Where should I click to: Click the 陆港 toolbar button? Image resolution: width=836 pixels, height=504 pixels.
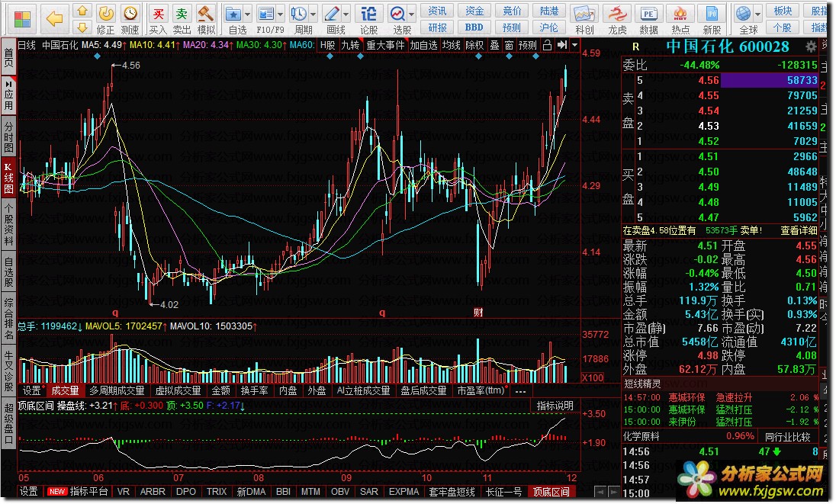pos(548,11)
